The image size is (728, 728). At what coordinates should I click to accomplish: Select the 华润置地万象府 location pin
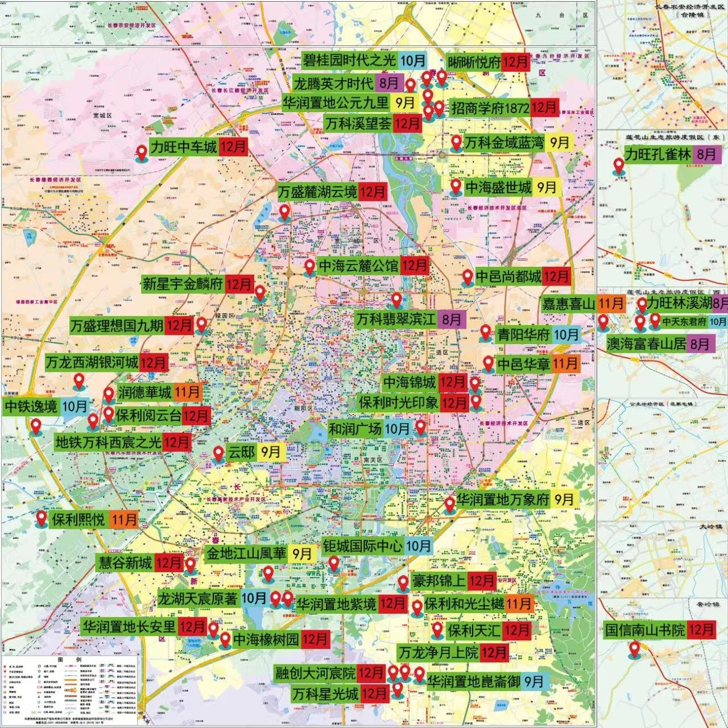point(449,504)
